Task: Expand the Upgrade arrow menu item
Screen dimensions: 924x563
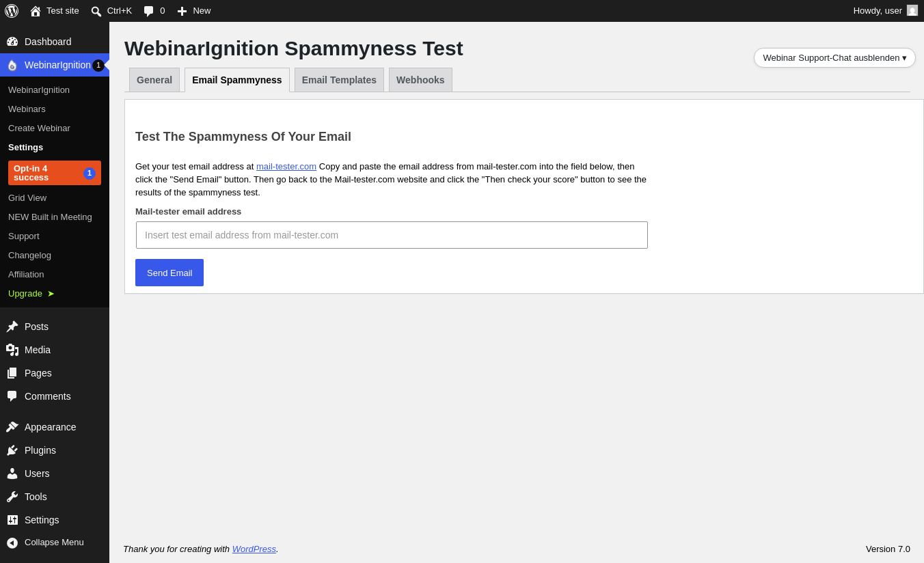Action: (31, 294)
